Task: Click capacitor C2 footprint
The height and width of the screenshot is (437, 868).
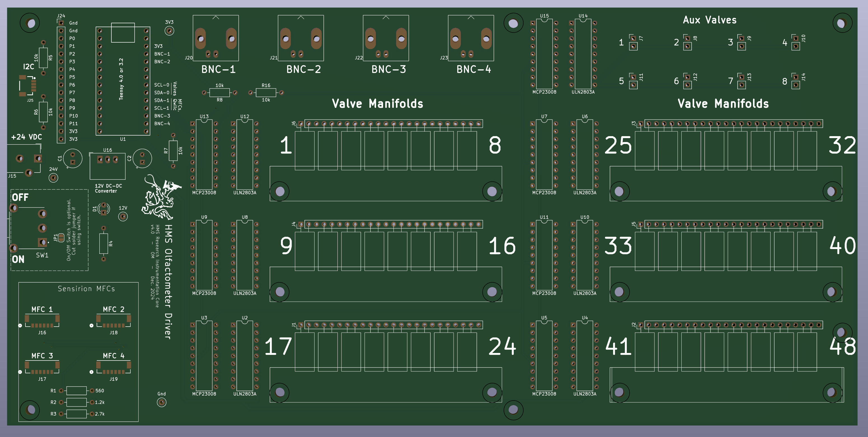Action: [142, 158]
